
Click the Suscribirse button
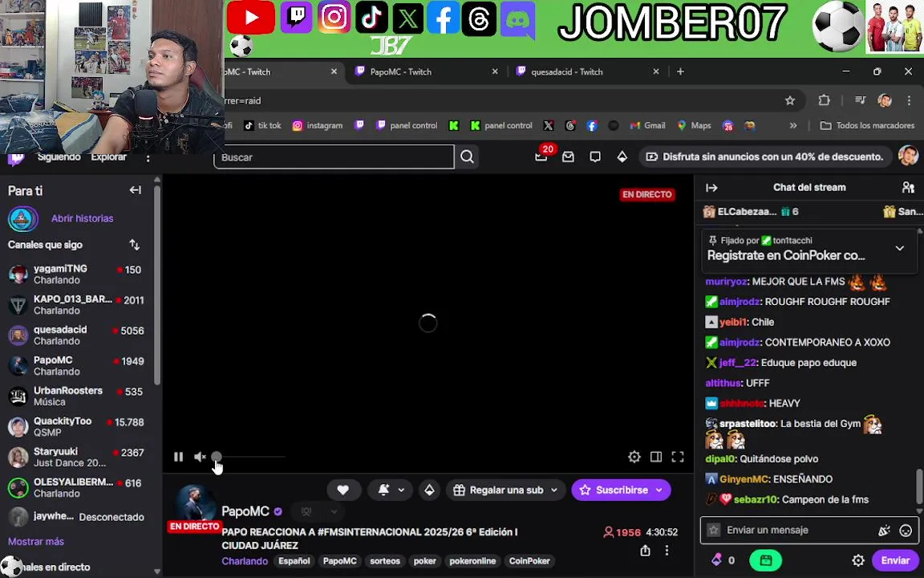point(621,490)
